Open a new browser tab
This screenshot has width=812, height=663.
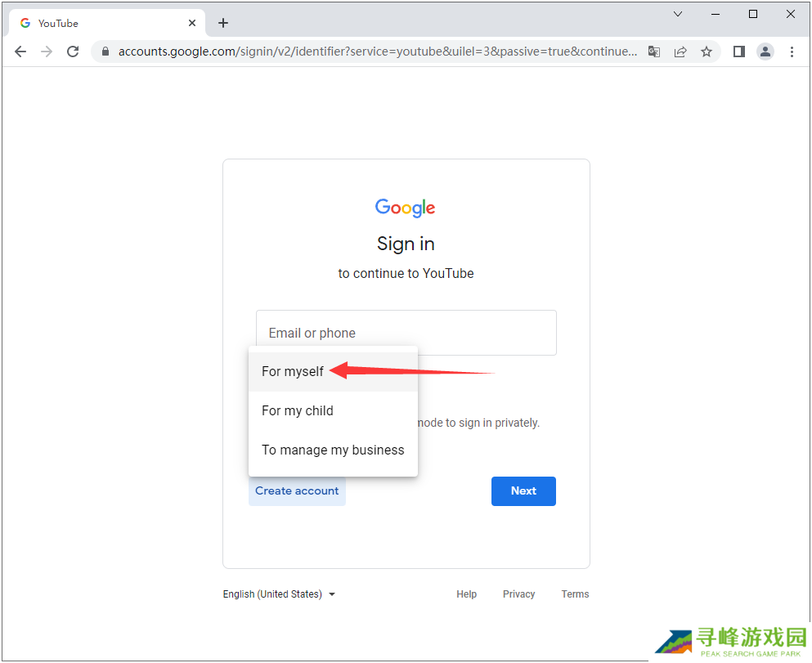(x=223, y=23)
